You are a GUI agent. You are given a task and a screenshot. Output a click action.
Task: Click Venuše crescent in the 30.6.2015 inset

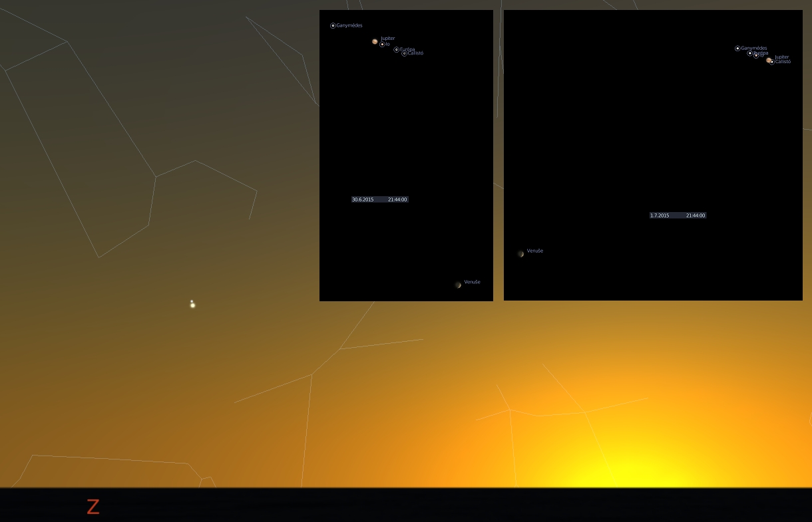coord(458,285)
